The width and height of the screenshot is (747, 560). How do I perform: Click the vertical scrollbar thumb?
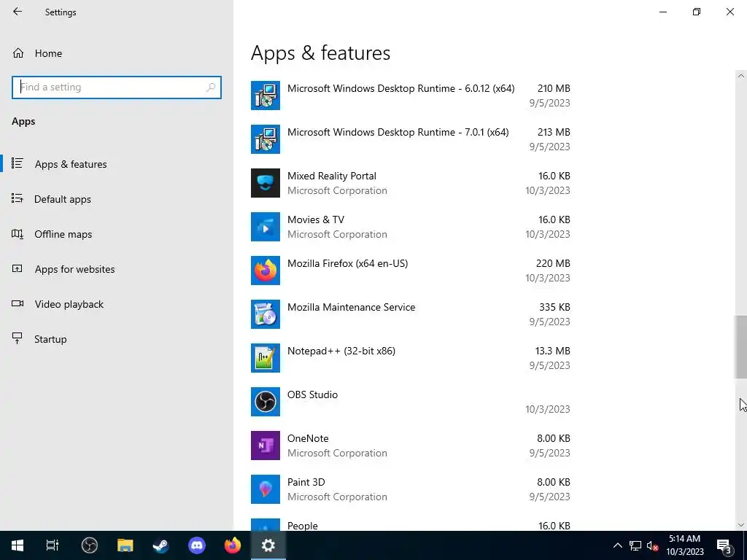pos(740,346)
